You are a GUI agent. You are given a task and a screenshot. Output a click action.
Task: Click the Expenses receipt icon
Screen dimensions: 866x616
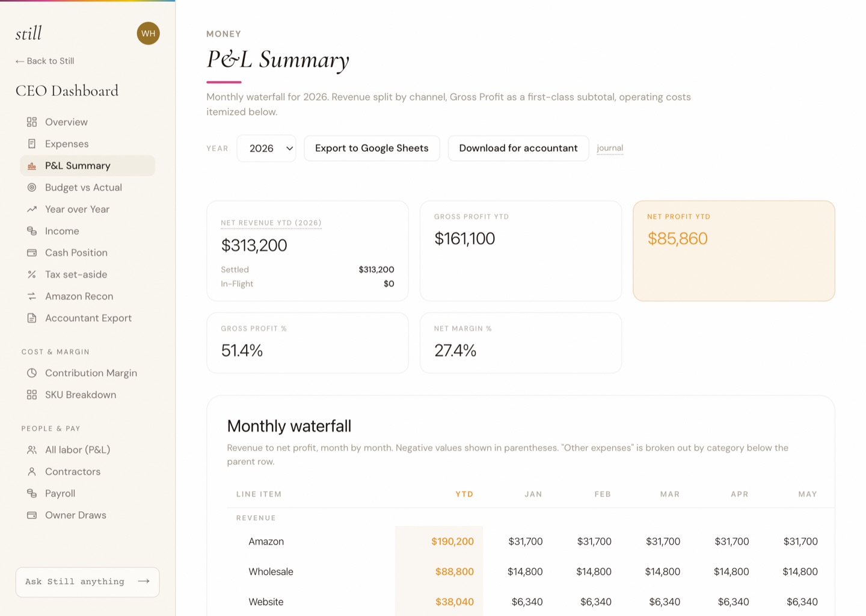[32, 144]
